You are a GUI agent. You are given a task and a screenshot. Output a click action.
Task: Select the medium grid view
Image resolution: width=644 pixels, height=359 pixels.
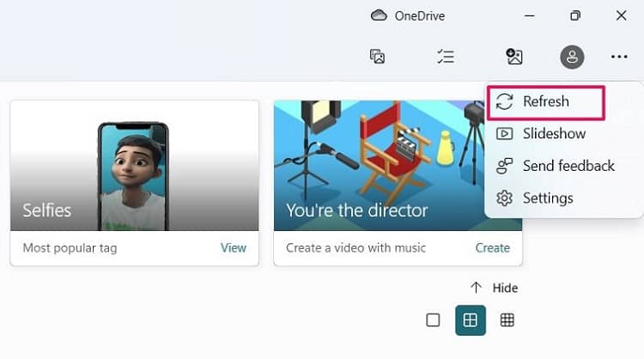click(470, 320)
